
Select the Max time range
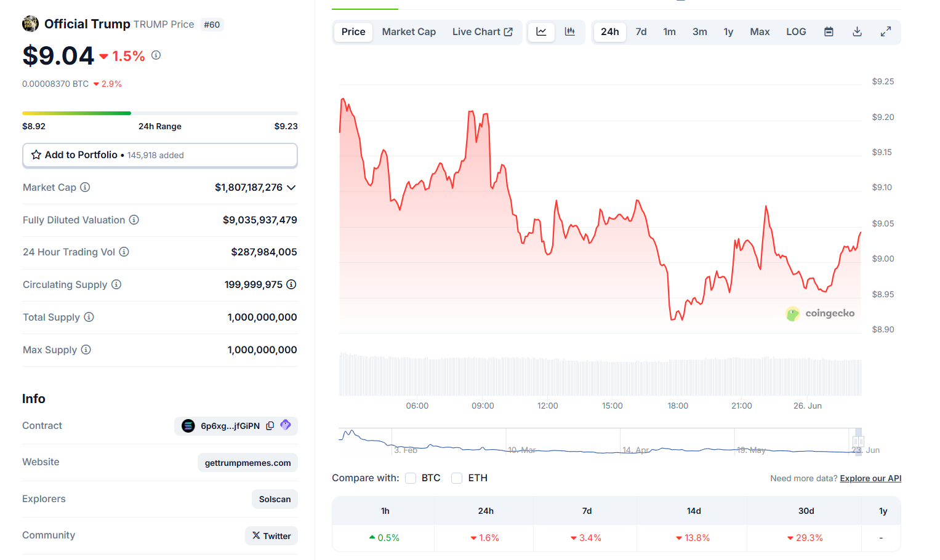[759, 32]
